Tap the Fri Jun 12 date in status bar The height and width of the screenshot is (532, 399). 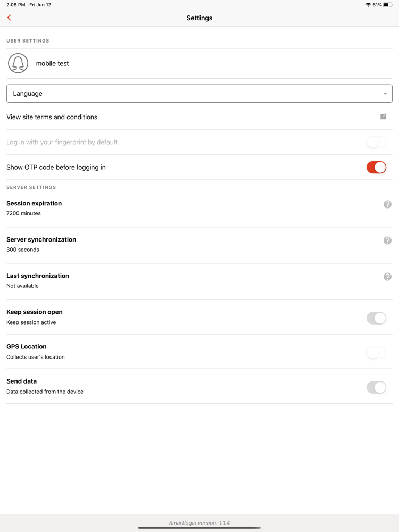[40, 5]
